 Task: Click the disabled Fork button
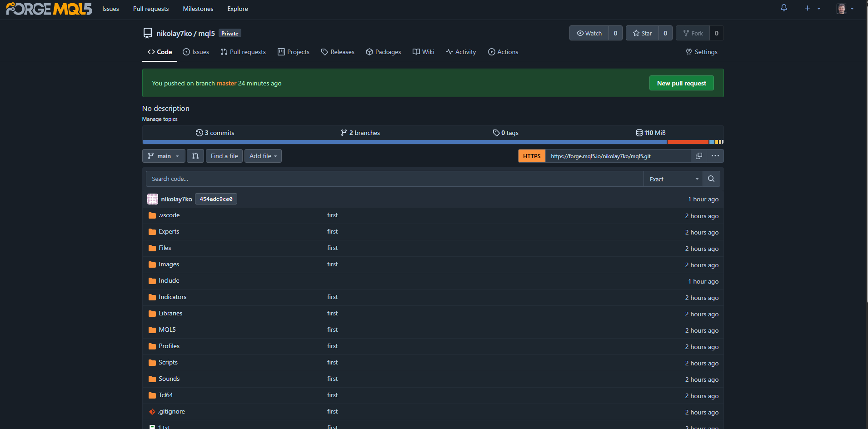693,33
